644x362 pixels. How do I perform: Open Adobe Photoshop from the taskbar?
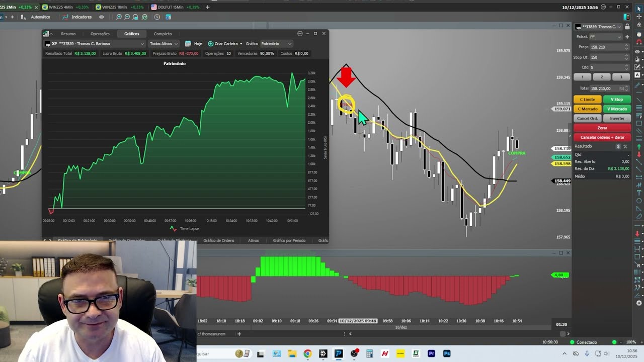click(447, 353)
